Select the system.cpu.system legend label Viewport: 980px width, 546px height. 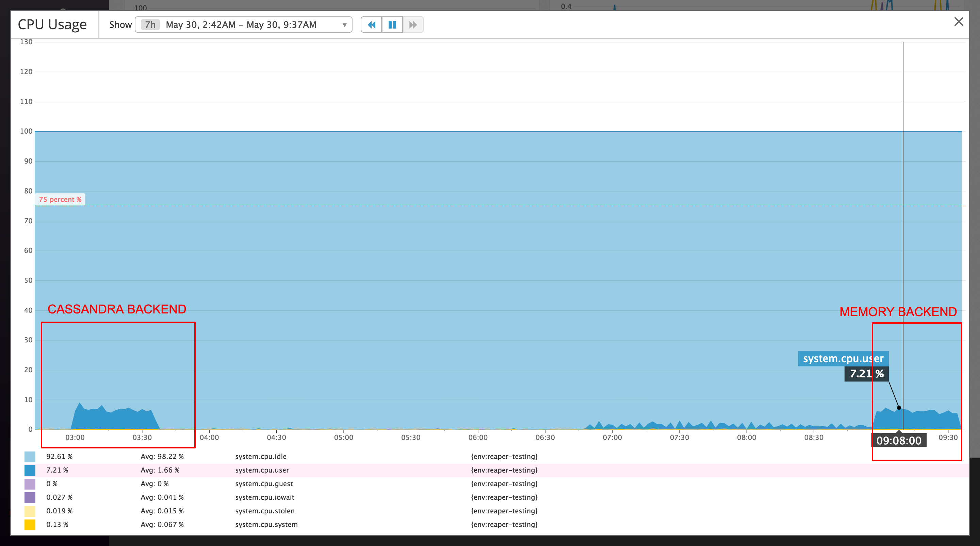(x=266, y=525)
